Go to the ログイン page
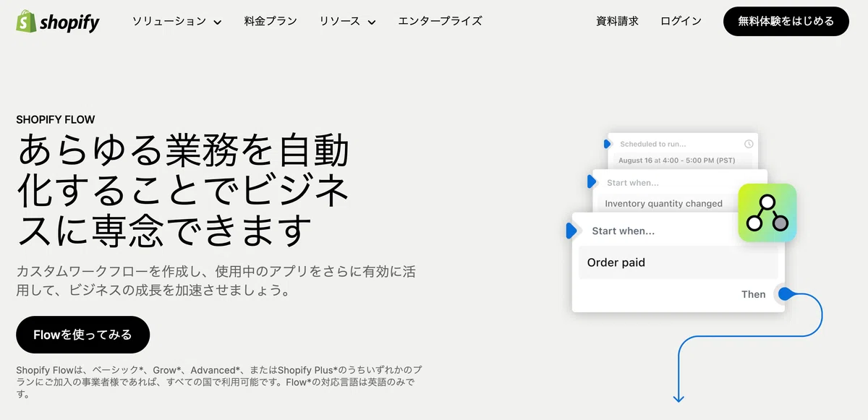Viewport: 868px width, 420px height. click(x=681, y=22)
